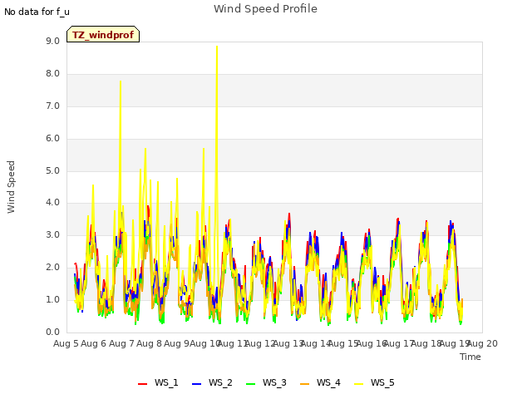Screen dimensions: 532x399
Task: Click the Wind Speed Profile chart title
Action: (x=265, y=8)
